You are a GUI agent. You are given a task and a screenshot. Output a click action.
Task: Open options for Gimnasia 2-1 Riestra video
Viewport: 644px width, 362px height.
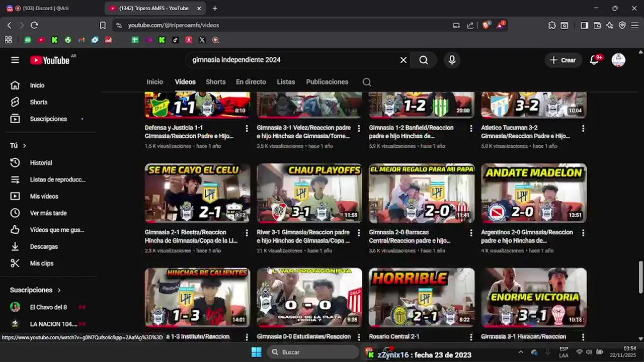[x=247, y=233]
